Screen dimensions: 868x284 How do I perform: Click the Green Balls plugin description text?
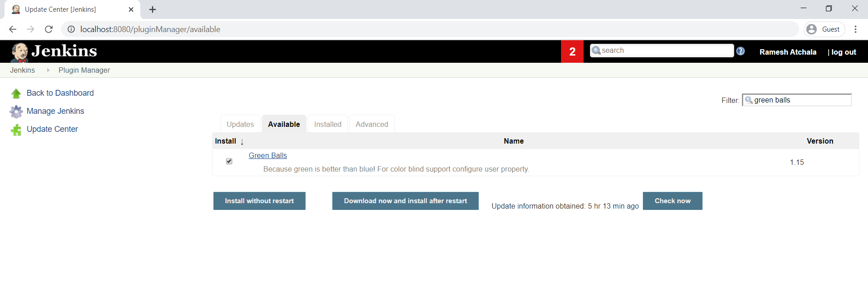[x=396, y=169]
